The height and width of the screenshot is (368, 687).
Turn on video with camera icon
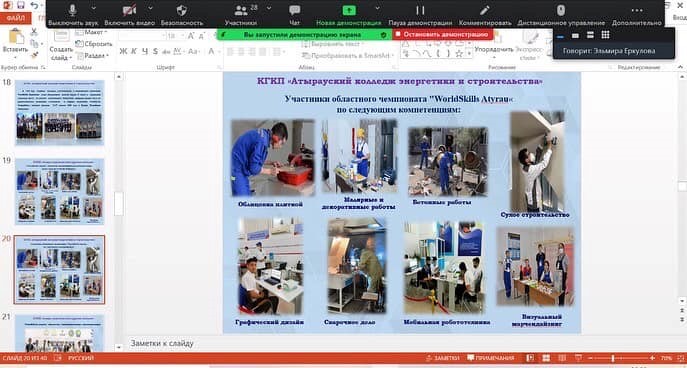click(x=129, y=10)
